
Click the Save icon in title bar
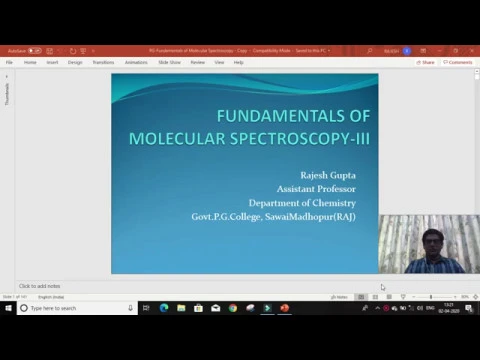50,51
